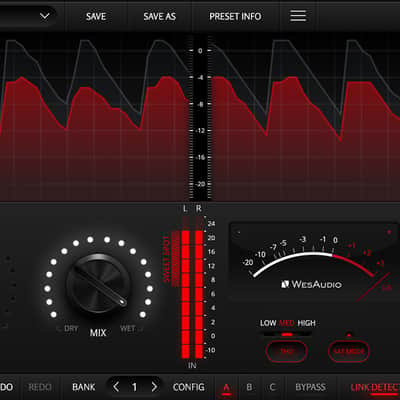Toggle LINK DETECT option

375,387
